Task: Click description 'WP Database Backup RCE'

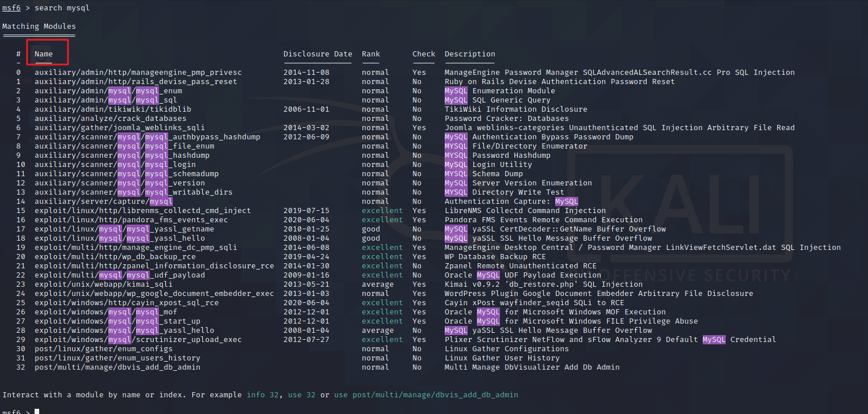Action: pyautogui.click(x=495, y=257)
